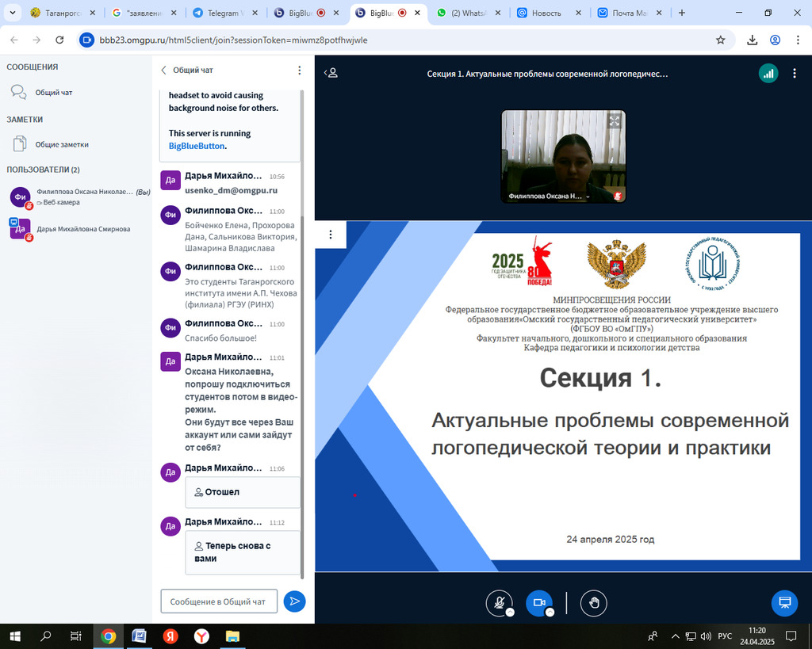The image size is (812, 649).
Task: Expand audio device options arrow on microphone
Action: click(x=510, y=613)
